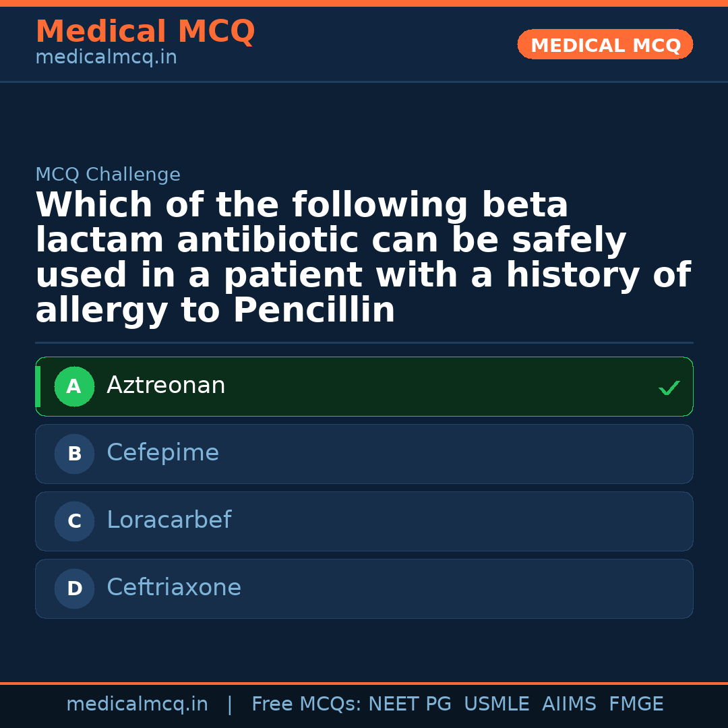Choose the Loracarbef answer option
This screenshot has height=728, width=728.
click(169, 520)
